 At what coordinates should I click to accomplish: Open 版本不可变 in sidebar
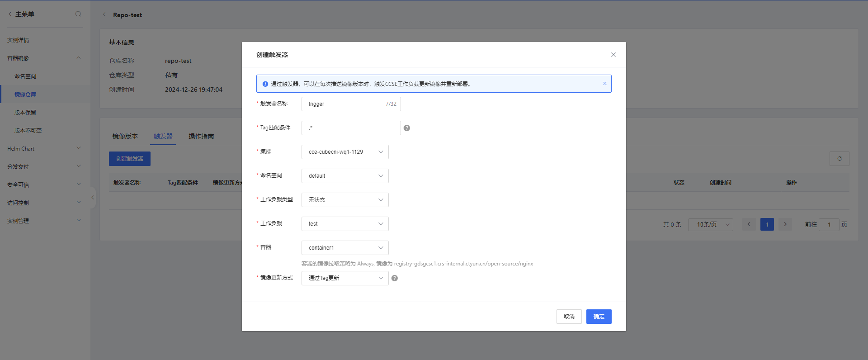[28, 131]
